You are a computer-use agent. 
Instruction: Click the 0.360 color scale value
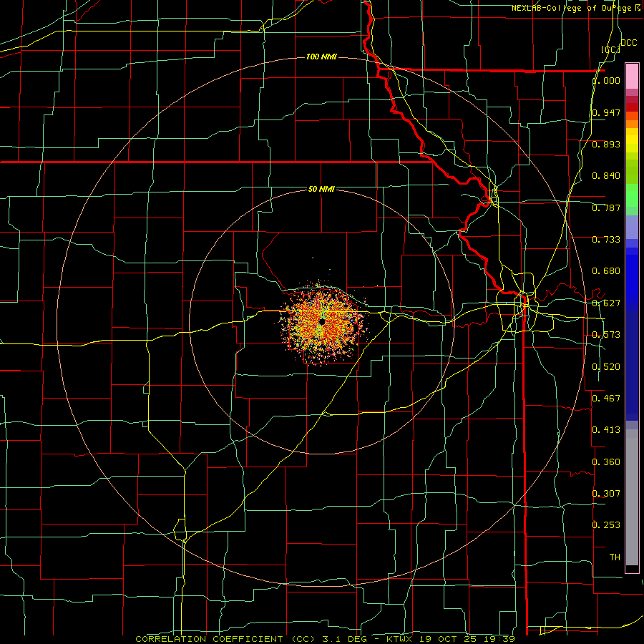pyautogui.click(x=606, y=462)
